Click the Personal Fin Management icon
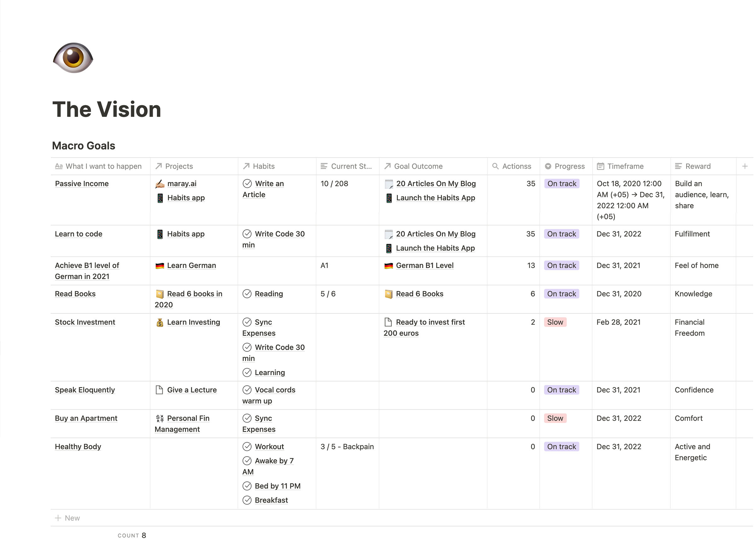 [x=160, y=418]
